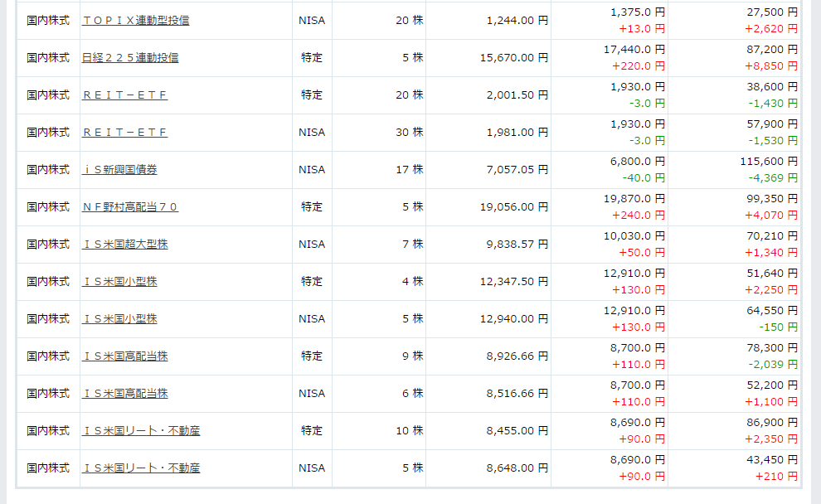
Task: Open IS米国小型株 link in the 特定 4株 row
Action: 119,282
